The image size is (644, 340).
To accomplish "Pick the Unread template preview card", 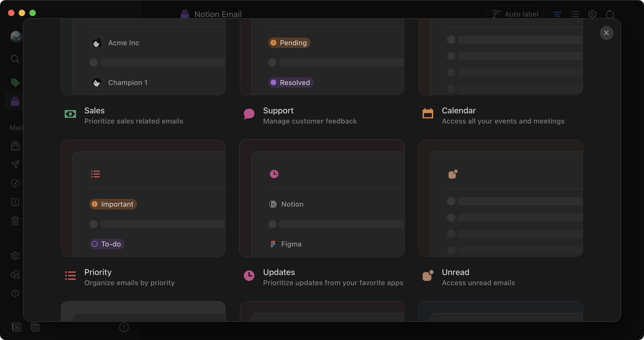I will point(501,198).
